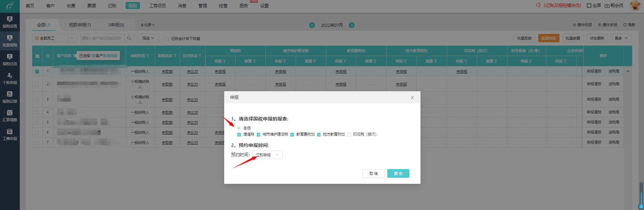Screen dimensions: 644x210
Task: Uncheck 增值税 in the declaration dialog
Action: coord(239,135)
